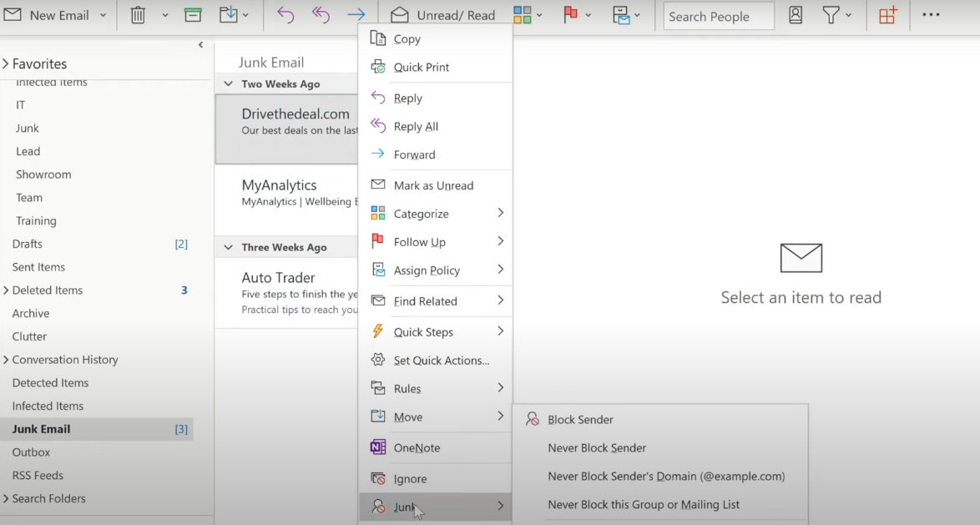Image resolution: width=980 pixels, height=525 pixels.
Task: Collapse the folder pane with chevron
Action: pos(200,44)
